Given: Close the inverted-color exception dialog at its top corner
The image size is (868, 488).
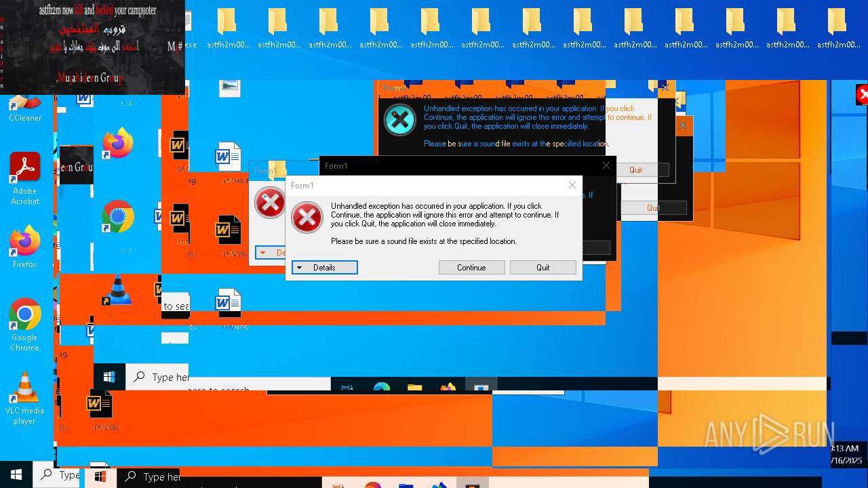Looking at the screenshot, I should [x=665, y=87].
